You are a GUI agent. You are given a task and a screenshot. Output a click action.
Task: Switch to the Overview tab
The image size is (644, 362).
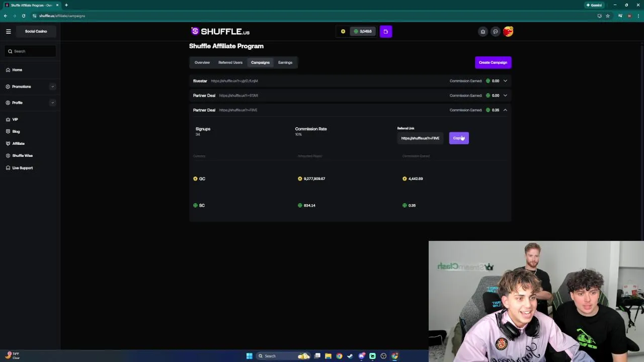pyautogui.click(x=202, y=62)
